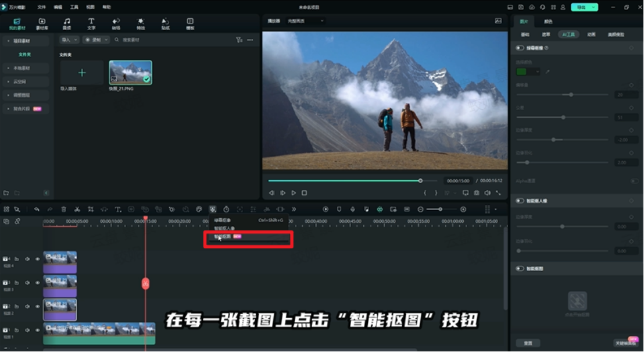Mute the video track 4 speaker

[27, 259]
